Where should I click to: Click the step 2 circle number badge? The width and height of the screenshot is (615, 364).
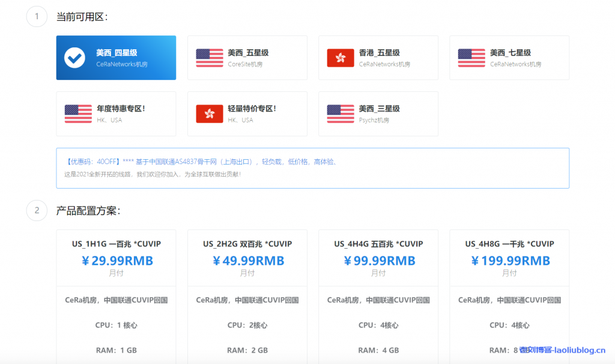pos(37,210)
